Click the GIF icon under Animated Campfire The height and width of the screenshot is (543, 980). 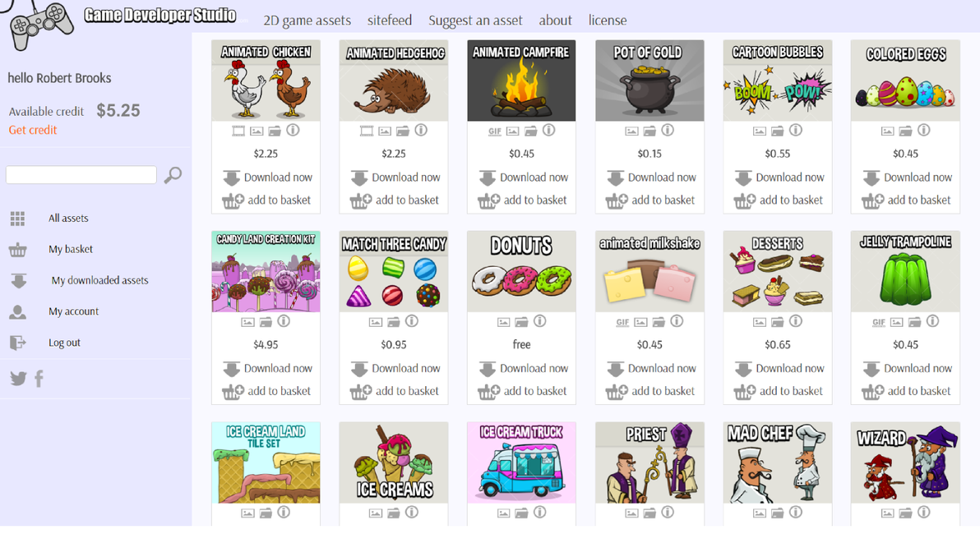tap(495, 131)
